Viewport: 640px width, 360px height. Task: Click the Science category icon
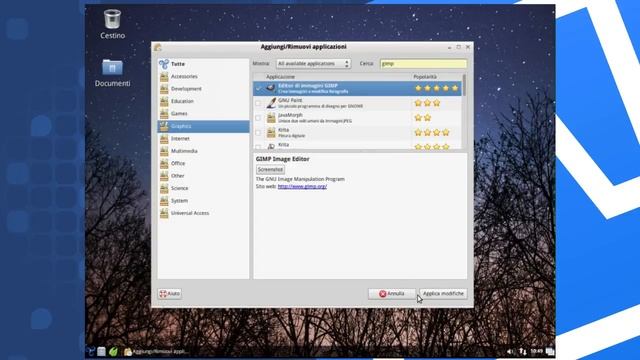pyautogui.click(x=164, y=188)
